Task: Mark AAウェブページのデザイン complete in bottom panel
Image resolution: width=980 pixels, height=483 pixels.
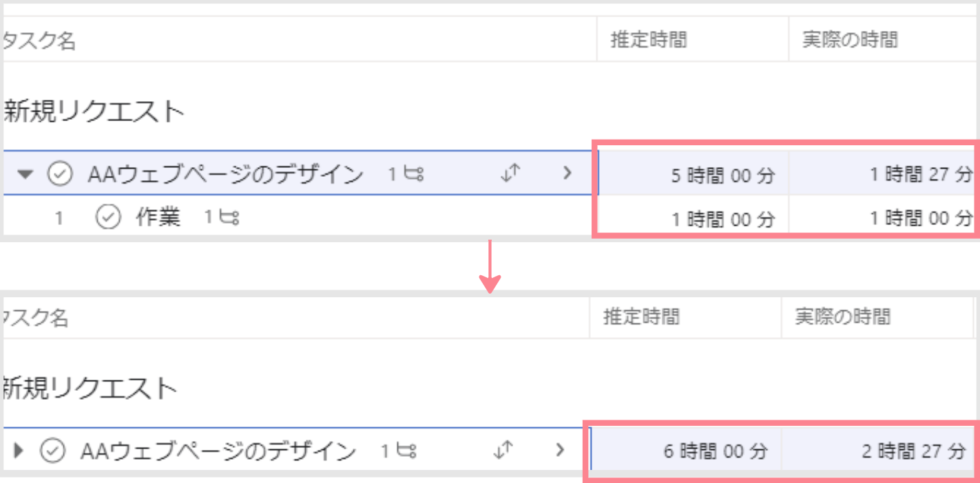Action: [54, 451]
